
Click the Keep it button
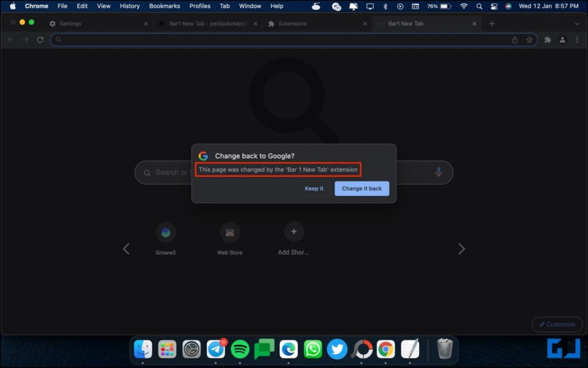click(314, 188)
